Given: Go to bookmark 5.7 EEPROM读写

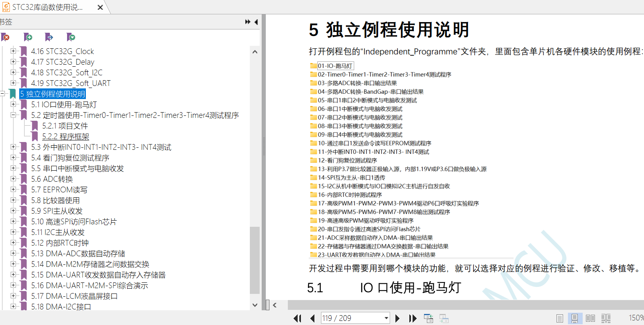Looking at the screenshot, I should click(59, 190).
